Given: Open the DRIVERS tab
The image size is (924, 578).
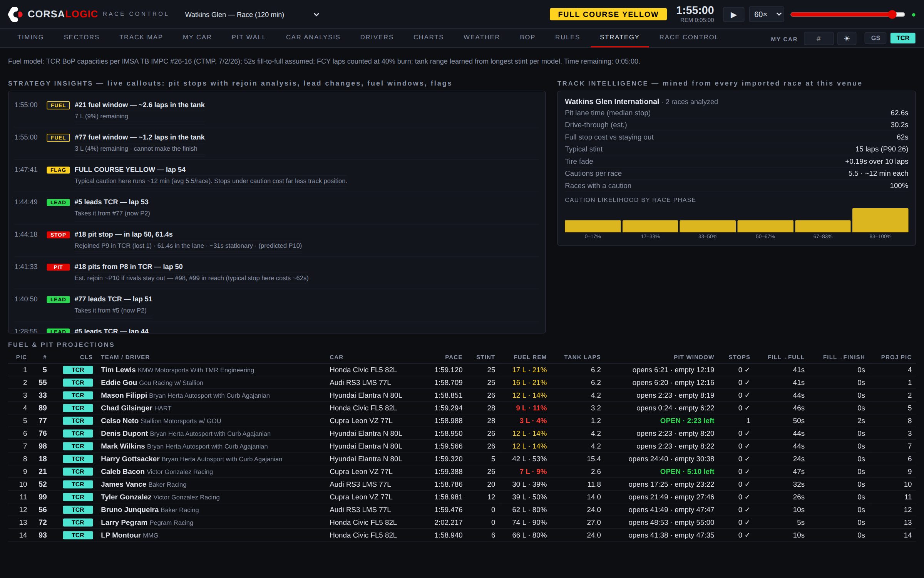Looking at the screenshot, I should pos(377,37).
